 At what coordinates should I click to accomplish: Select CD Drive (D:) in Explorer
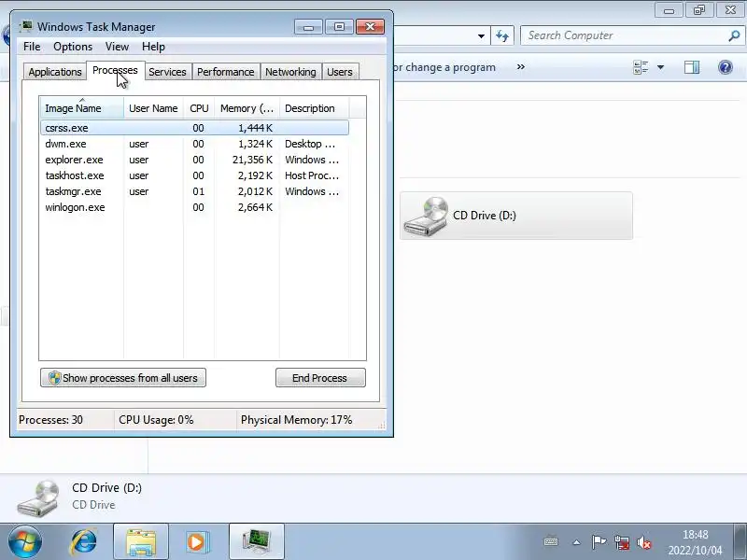coord(516,216)
